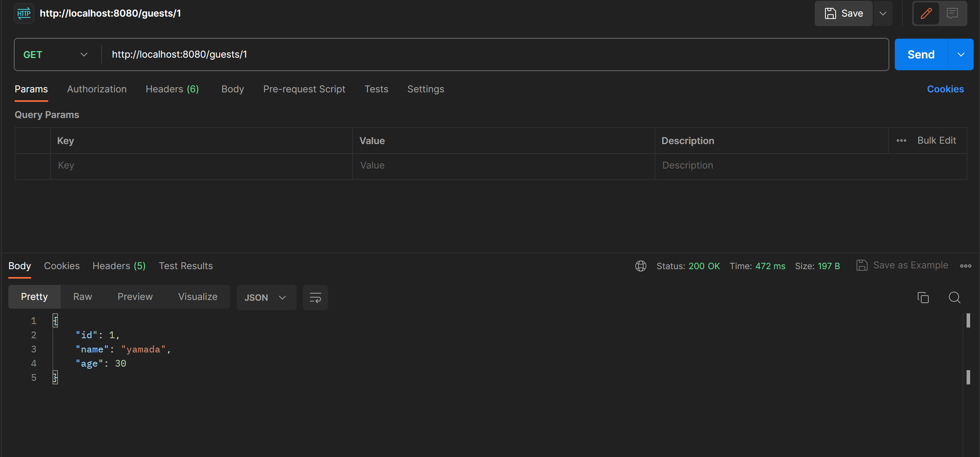The width and height of the screenshot is (980, 457).
Task: Switch to the Authorization tab
Action: (x=97, y=89)
